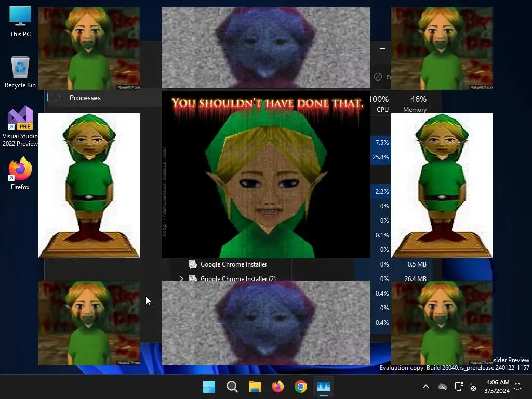This screenshot has height=399, width=532.
Task: Click the 0.5 MB memory value
Action: coord(417,264)
